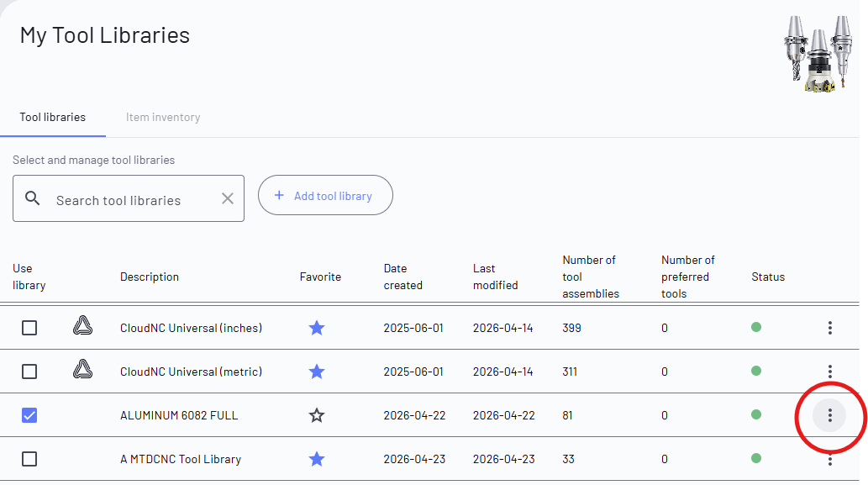Open options menu for A MTDCNC Tool Library
The height and width of the screenshot is (485, 868).
[x=829, y=459]
